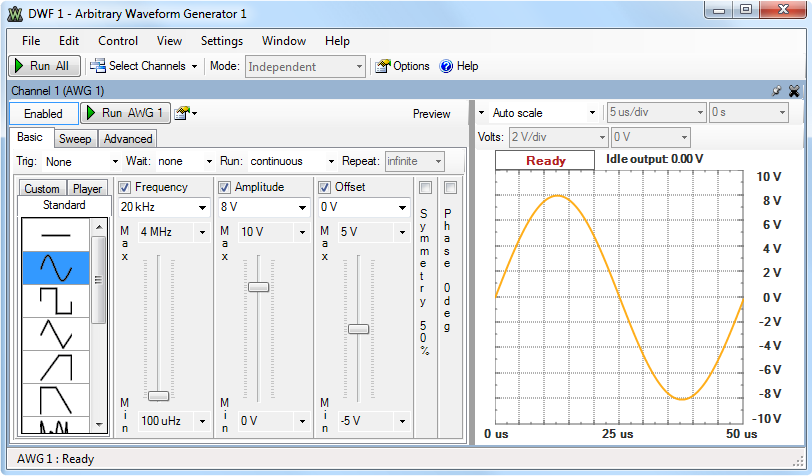Viewport: 812px width, 476px height.
Task: Open the Trig None dropdown
Action: (82, 162)
